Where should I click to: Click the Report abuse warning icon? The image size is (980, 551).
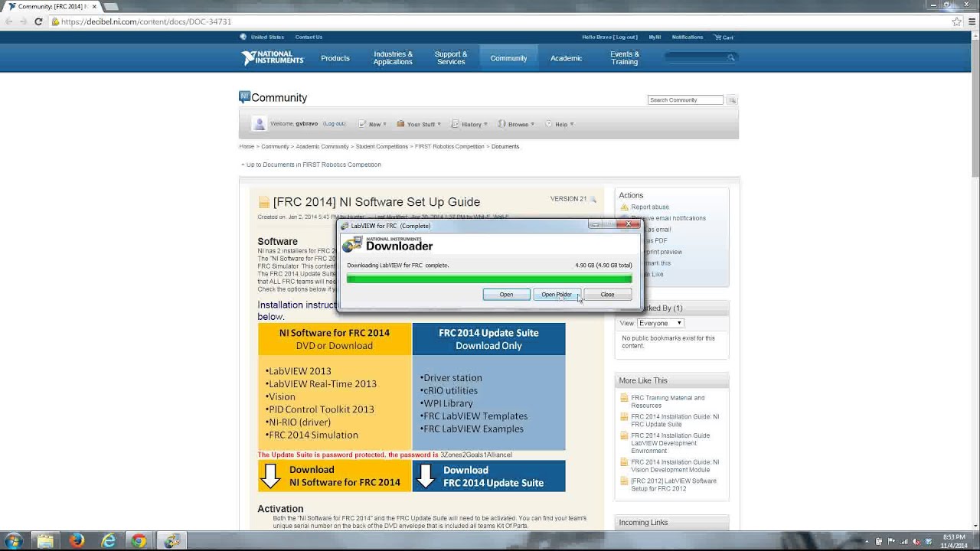tap(624, 207)
